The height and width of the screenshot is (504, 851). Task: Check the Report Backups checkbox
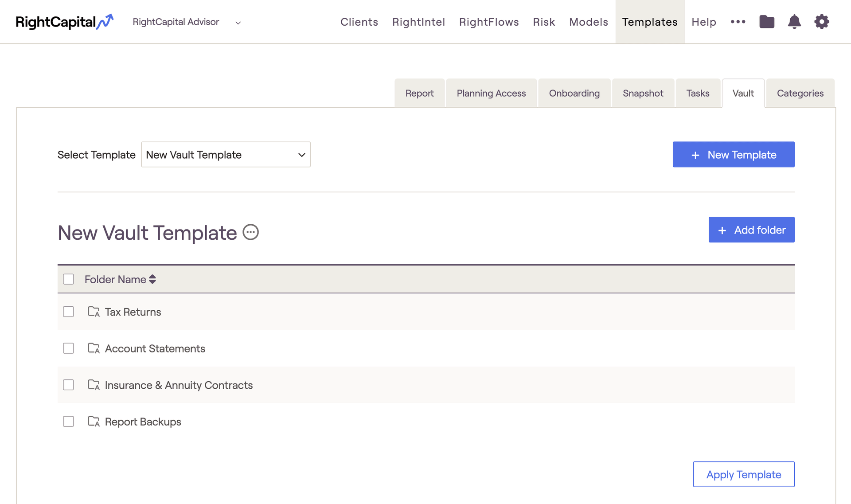[68, 422]
